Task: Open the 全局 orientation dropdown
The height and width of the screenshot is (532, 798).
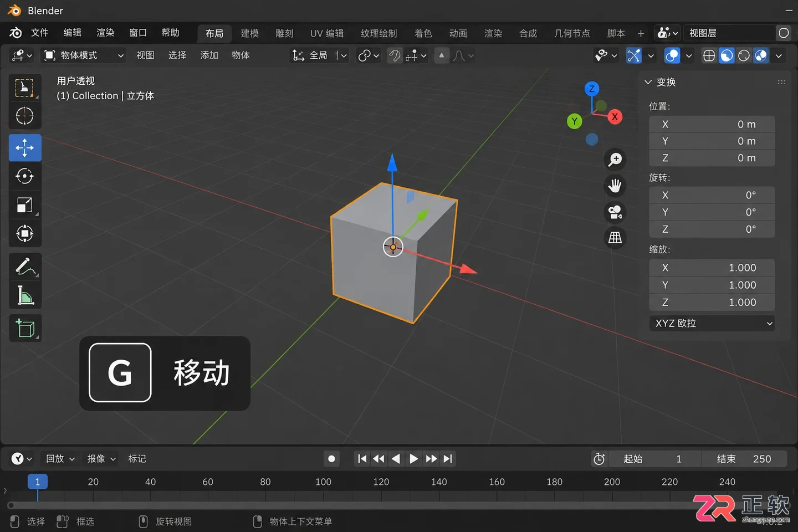Action: (x=320, y=55)
